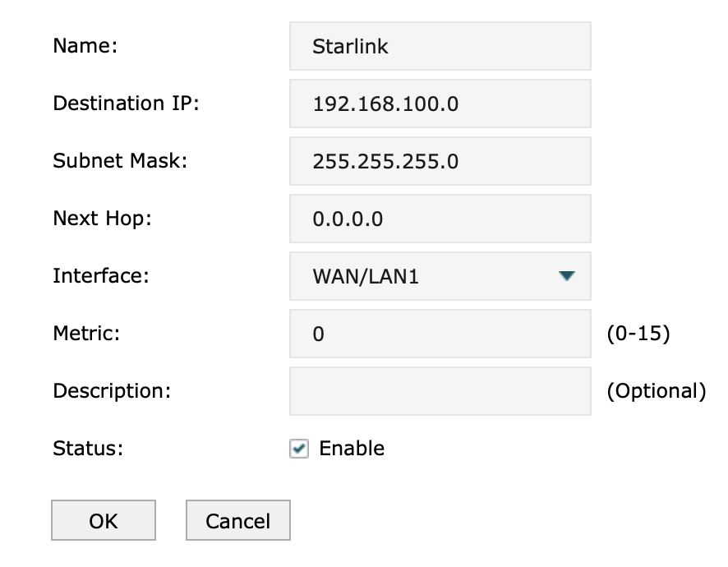Click the Metric range hint (0-15)
This screenshot has height=567, width=728.
[638, 334]
